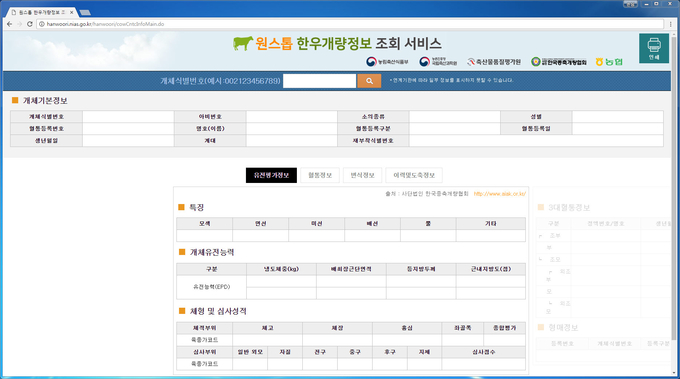Open a new browser tab
The width and height of the screenshot is (680, 379).
(x=85, y=12)
